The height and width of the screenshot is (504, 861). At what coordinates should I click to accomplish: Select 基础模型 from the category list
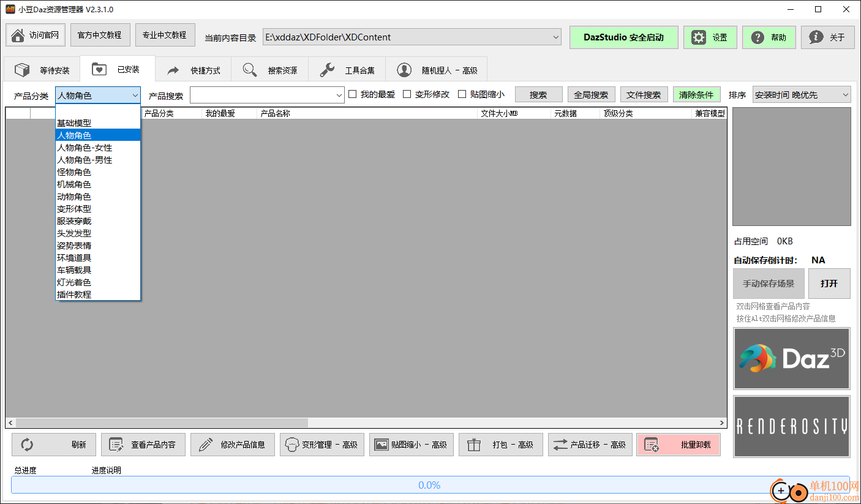click(x=98, y=123)
